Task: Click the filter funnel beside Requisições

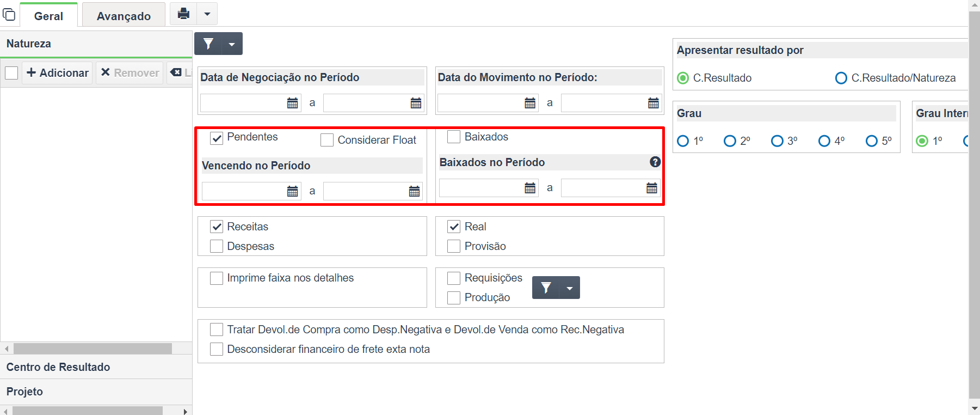Action: 546,288
